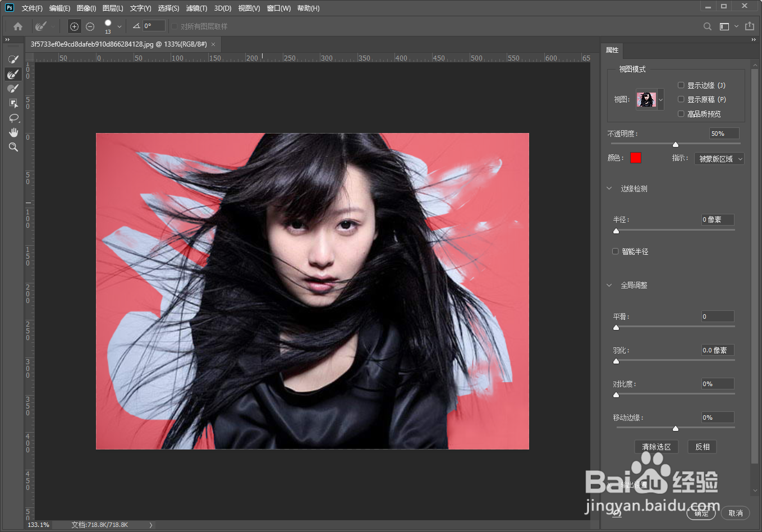Click the 半径 slider handle
762x532 pixels.
point(616,231)
